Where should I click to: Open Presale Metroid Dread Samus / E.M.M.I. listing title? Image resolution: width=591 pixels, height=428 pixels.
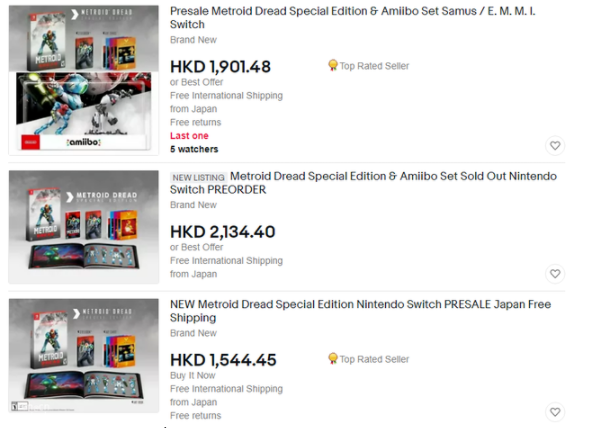[352, 18]
